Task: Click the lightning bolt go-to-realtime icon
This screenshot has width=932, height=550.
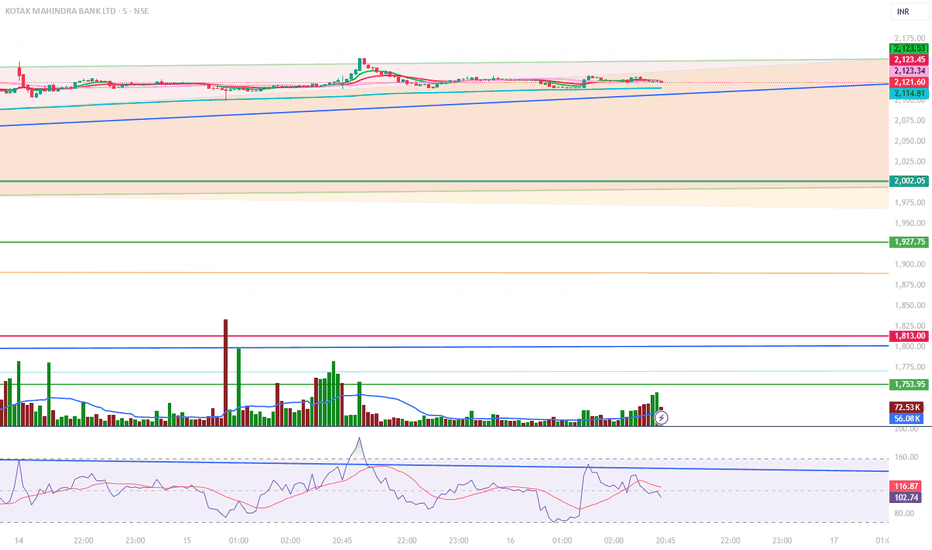Action: pyautogui.click(x=661, y=418)
